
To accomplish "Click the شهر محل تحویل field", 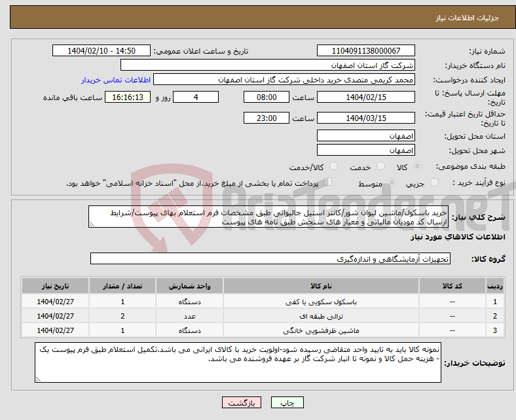I will click(x=366, y=150).
